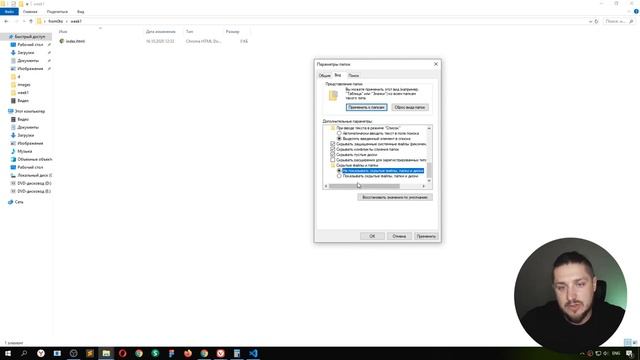640x360 pixels.
Task: Toggle 'Скрывать конфликты слияния папок' checkbox
Action: coord(333,149)
